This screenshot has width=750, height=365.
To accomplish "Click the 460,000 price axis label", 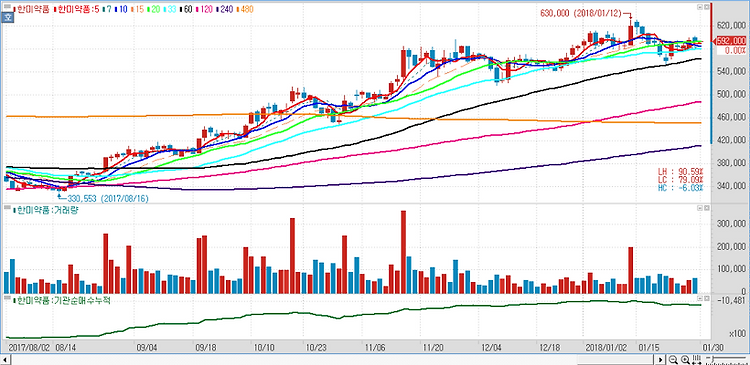I will click(732, 117).
